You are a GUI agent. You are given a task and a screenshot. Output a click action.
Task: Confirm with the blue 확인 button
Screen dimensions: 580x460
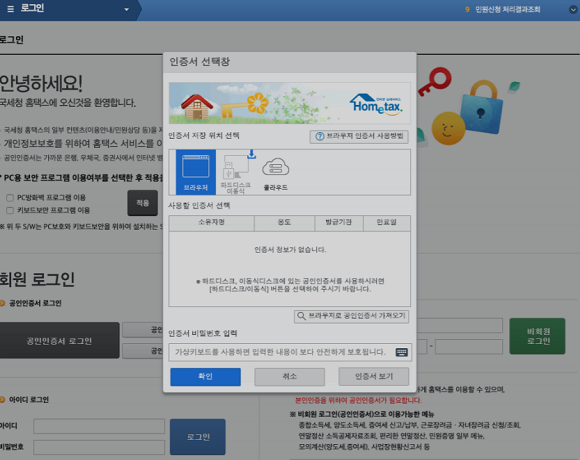click(x=205, y=376)
